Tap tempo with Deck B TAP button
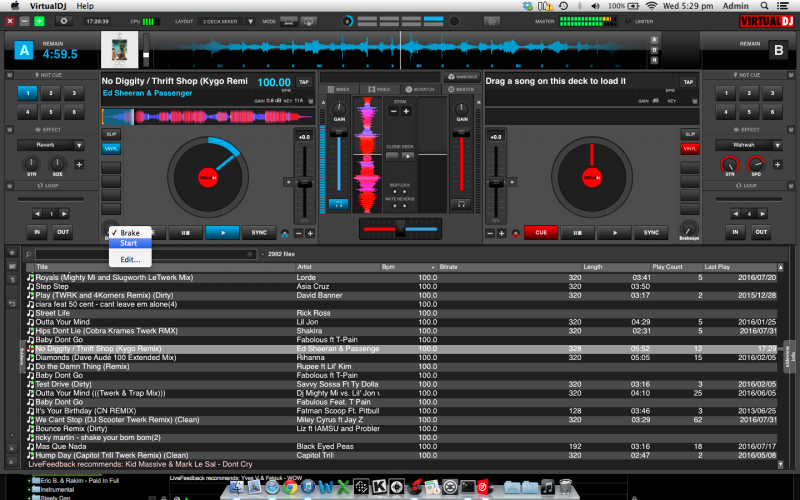Viewport: 800px width, 500px height. (688, 82)
